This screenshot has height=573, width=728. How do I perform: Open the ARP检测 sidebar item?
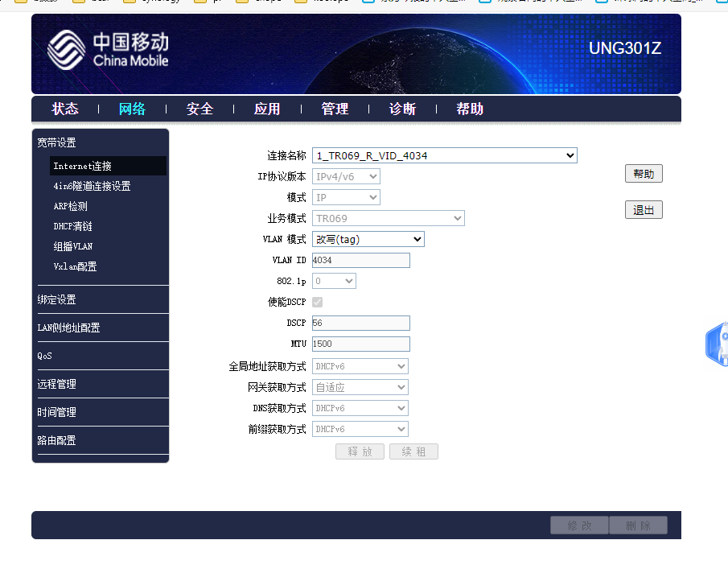pos(71,206)
